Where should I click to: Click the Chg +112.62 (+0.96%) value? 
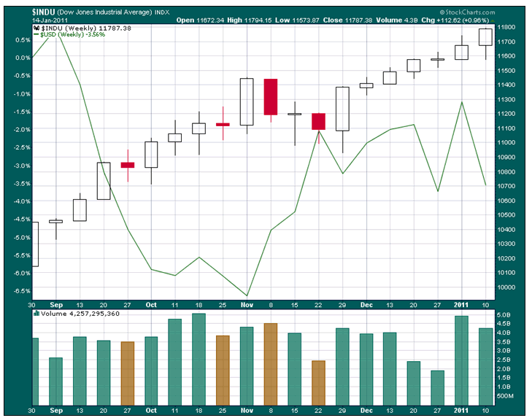point(455,20)
